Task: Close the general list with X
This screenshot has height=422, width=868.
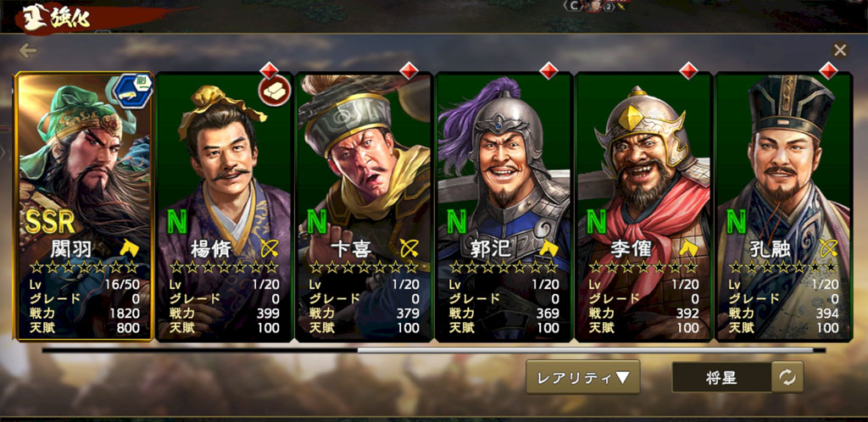Action: (x=840, y=50)
